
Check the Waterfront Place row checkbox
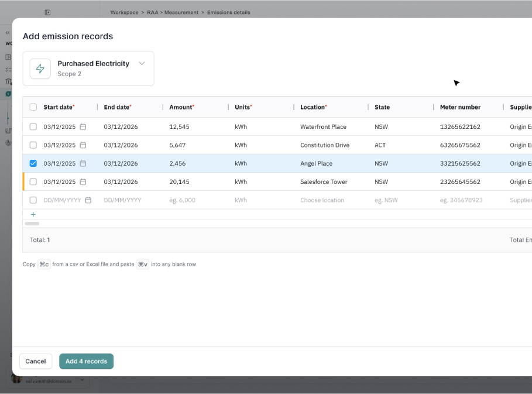tap(33, 126)
